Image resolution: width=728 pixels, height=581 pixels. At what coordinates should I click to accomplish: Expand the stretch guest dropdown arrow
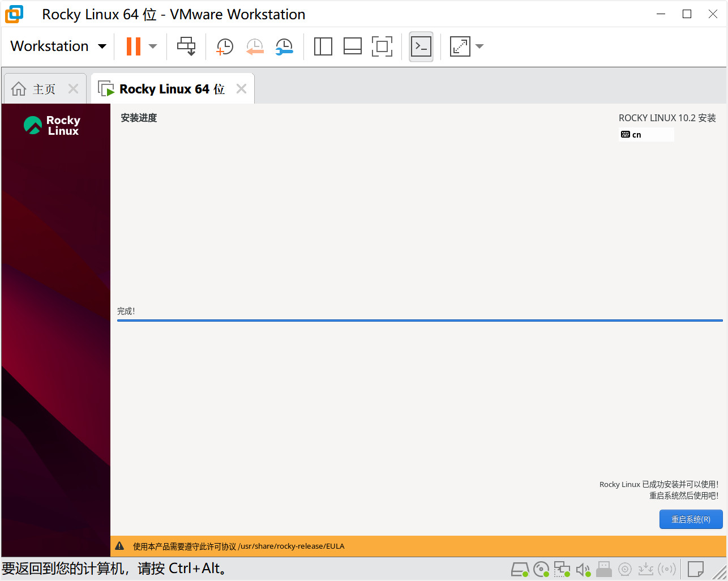(x=479, y=46)
